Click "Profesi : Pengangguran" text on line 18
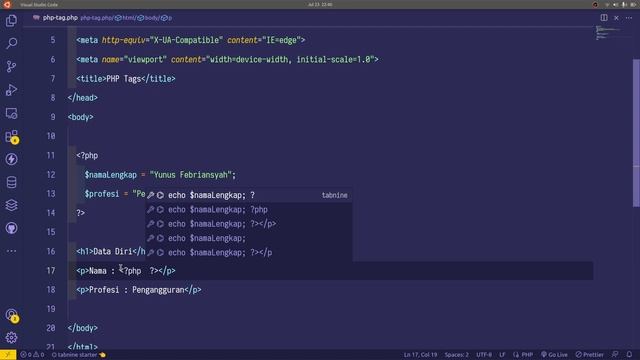 [x=137, y=290]
